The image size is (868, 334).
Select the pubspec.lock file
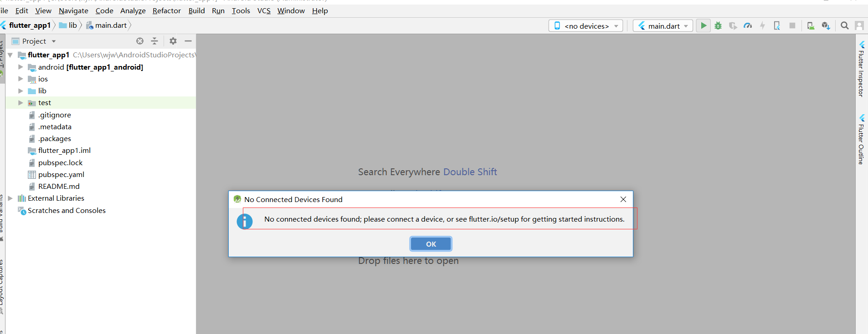[61, 162]
